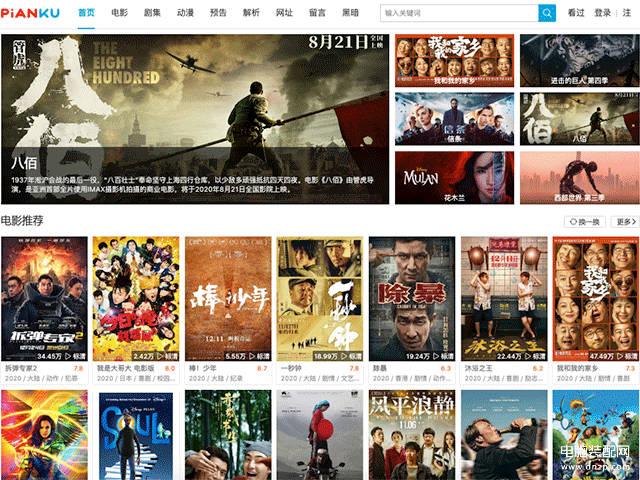The image size is (640, 480).
Task: Open the 进击的巨人 第四季 banner
Action: [580, 60]
